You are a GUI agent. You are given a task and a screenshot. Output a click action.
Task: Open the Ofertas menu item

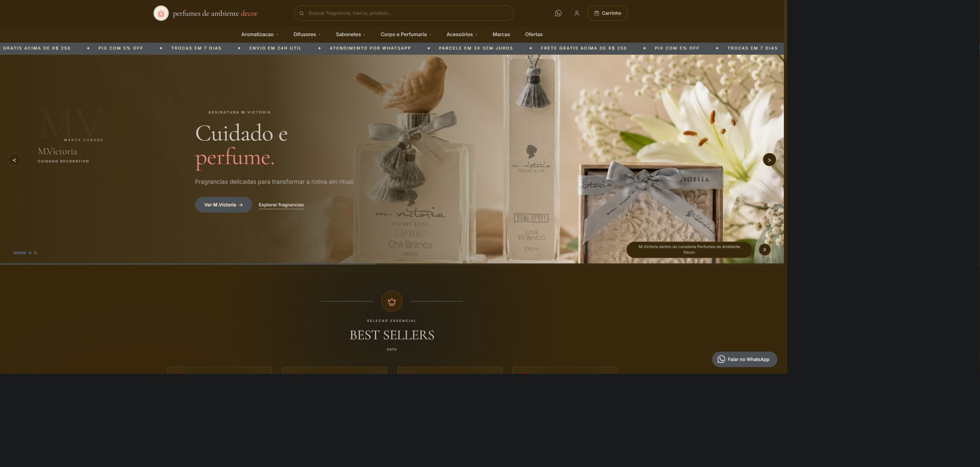534,34
